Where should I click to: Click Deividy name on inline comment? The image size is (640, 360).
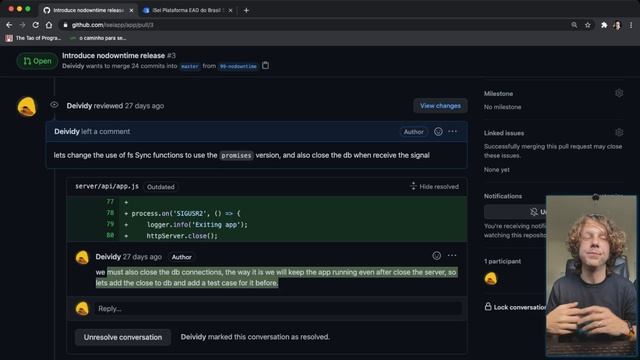click(108, 257)
